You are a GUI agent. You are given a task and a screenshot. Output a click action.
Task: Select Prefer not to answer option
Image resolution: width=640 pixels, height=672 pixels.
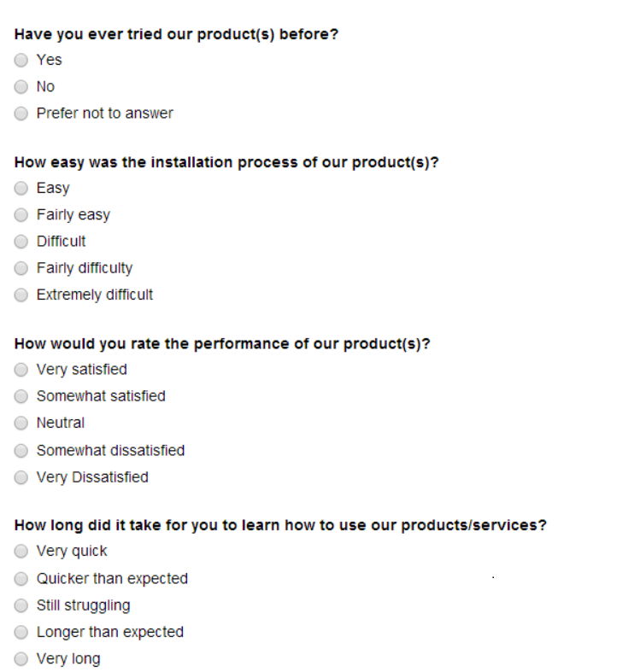point(21,114)
